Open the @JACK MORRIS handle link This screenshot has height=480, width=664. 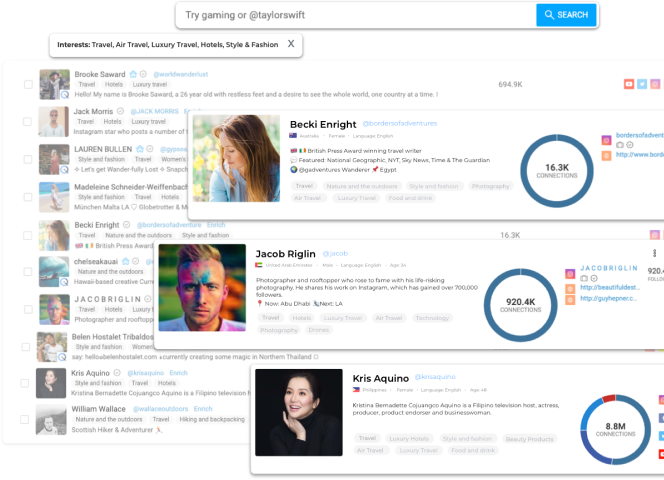155,111
